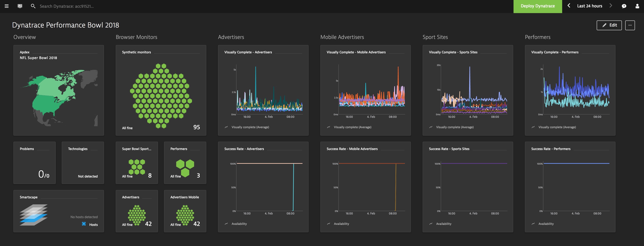The width and height of the screenshot is (644, 246).
Task: Click the Hosts icon in Smartscape tile
Action: point(84,224)
